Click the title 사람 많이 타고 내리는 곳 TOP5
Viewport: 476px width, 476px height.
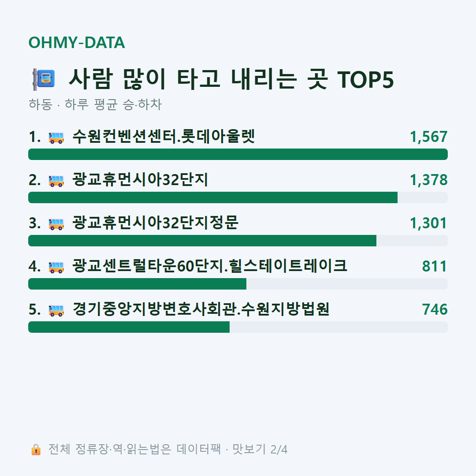pos(231,79)
